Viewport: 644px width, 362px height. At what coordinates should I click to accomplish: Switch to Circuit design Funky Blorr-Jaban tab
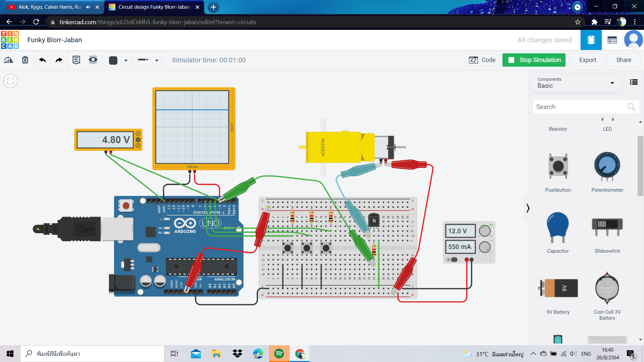[154, 7]
